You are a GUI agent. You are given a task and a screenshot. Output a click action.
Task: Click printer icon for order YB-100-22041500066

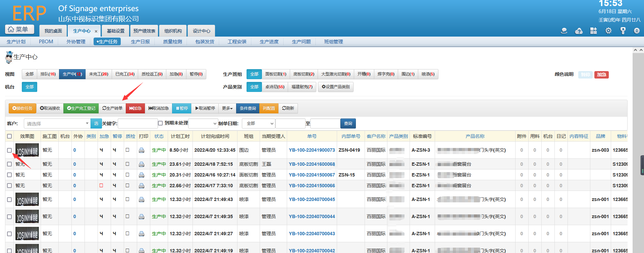(x=142, y=186)
